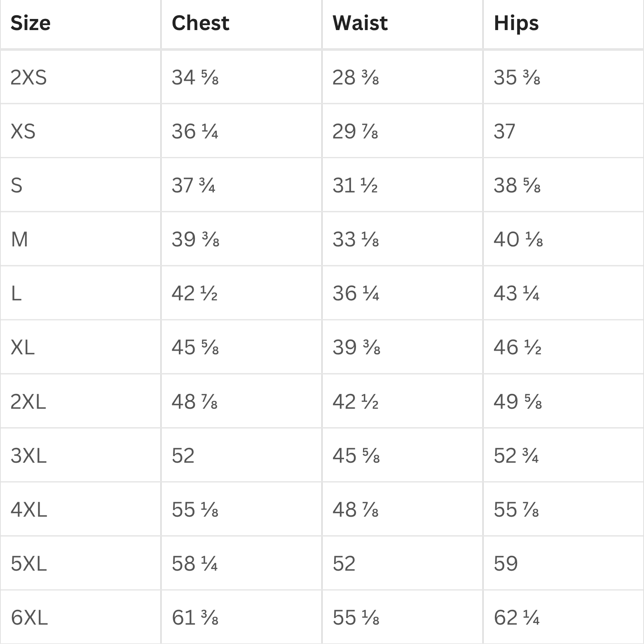Select the waist value for size 2XL
644x644 pixels.
355,401
